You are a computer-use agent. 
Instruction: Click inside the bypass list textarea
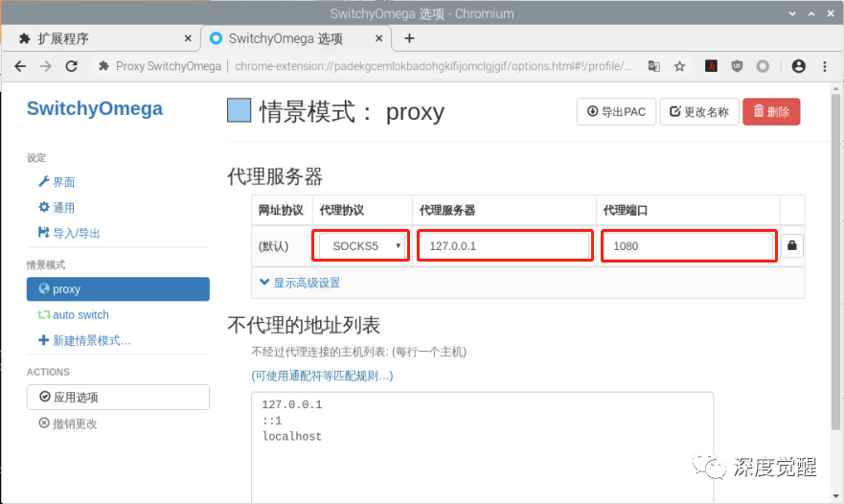tap(482, 447)
